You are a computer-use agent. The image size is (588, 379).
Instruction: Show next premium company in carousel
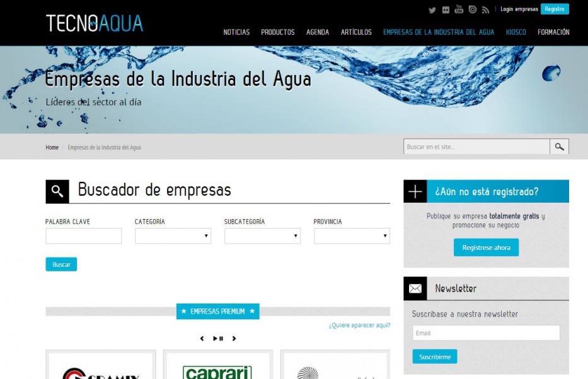tap(234, 339)
